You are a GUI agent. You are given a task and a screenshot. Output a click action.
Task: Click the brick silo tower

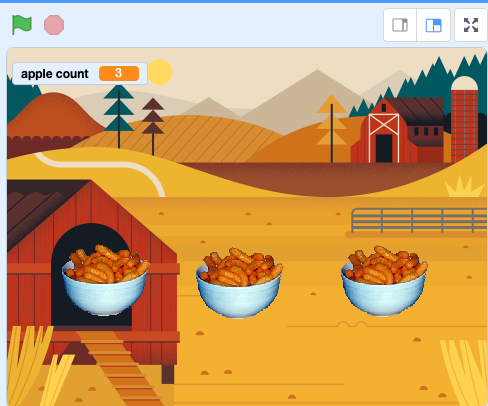click(464, 118)
